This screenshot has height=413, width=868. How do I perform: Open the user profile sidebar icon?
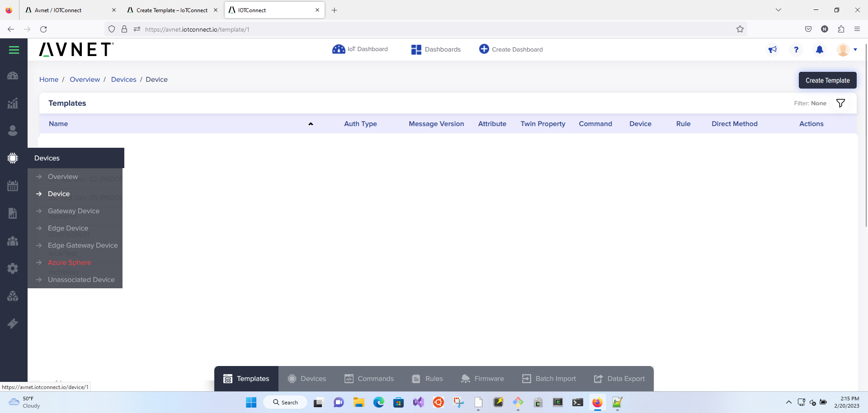(13, 131)
